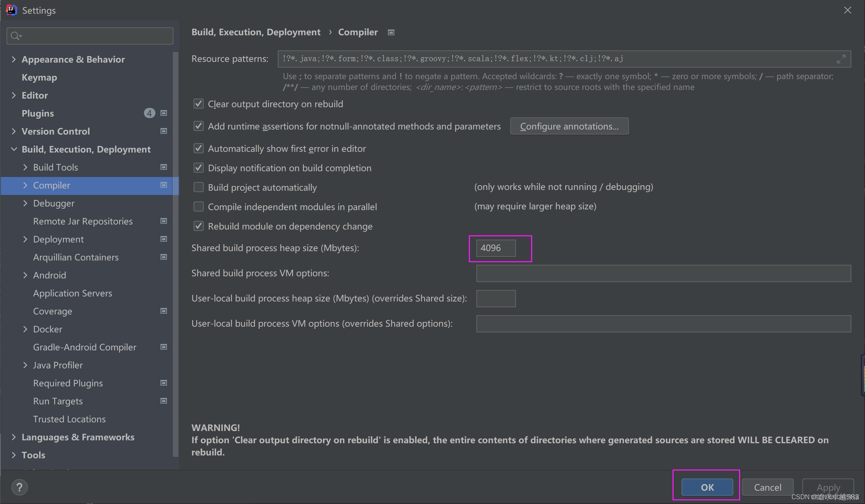Click the help question mark button
The width and height of the screenshot is (865, 504).
pos(19,487)
